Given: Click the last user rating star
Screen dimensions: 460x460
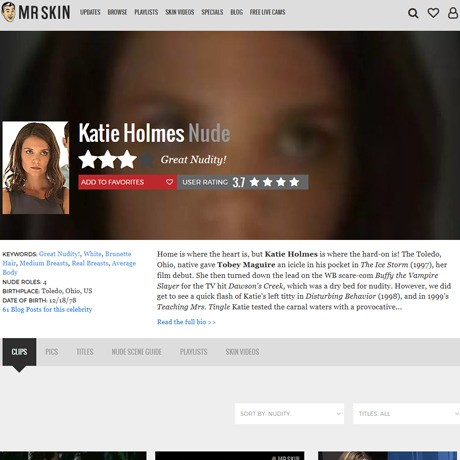Looking at the screenshot, I should (x=294, y=182).
